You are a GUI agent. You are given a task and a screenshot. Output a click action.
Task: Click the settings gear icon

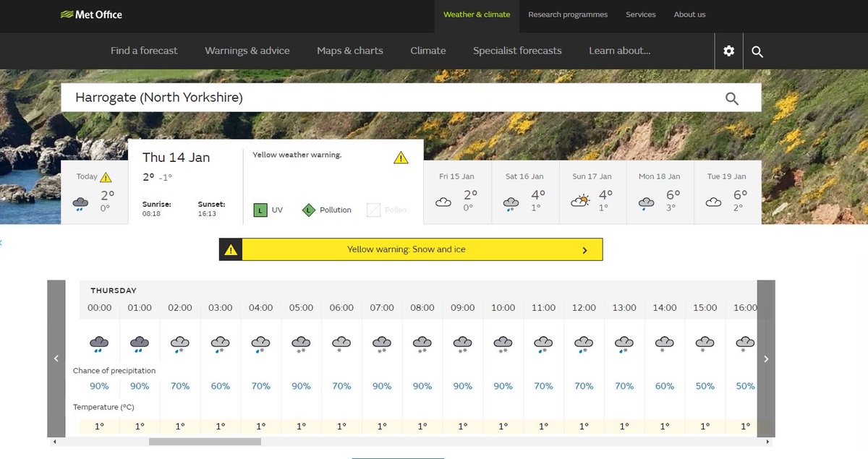[728, 51]
